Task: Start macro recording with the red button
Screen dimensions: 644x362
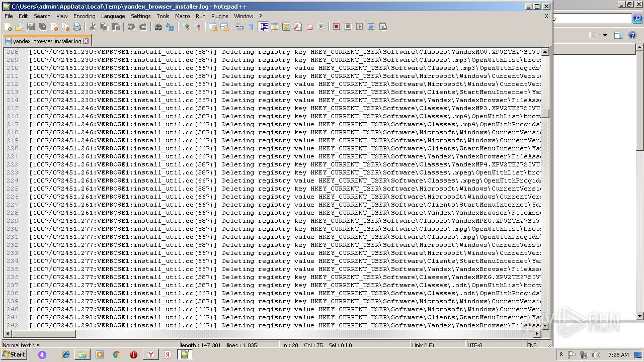Action: click(336, 27)
